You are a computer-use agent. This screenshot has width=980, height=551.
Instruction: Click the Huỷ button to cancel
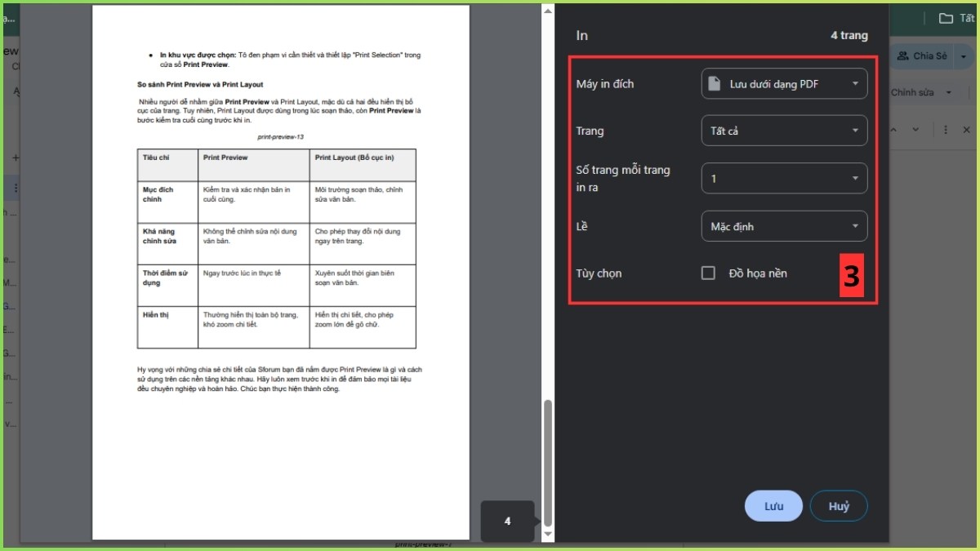click(838, 506)
